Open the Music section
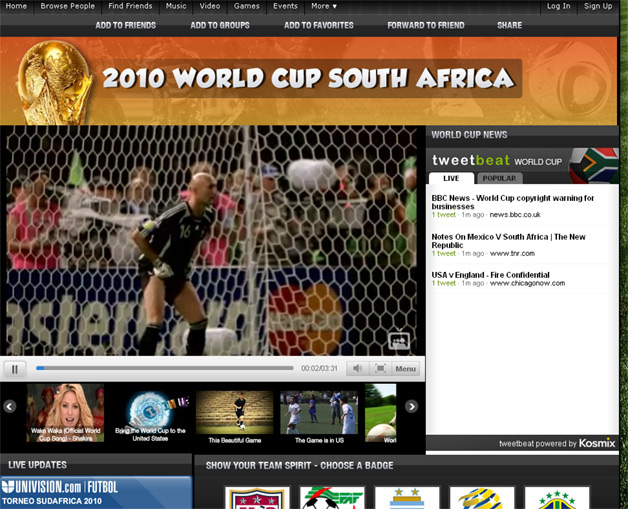Image resolution: width=628 pixels, height=509 pixels. pyautogui.click(x=176, y=6)
